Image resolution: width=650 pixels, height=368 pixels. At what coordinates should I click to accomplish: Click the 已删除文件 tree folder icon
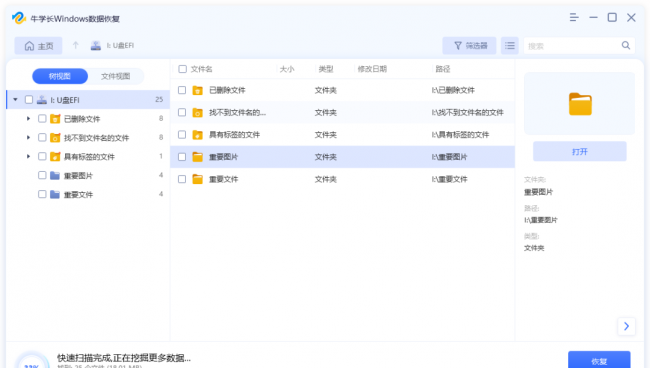pyautogui.click(x=55, y=119)
